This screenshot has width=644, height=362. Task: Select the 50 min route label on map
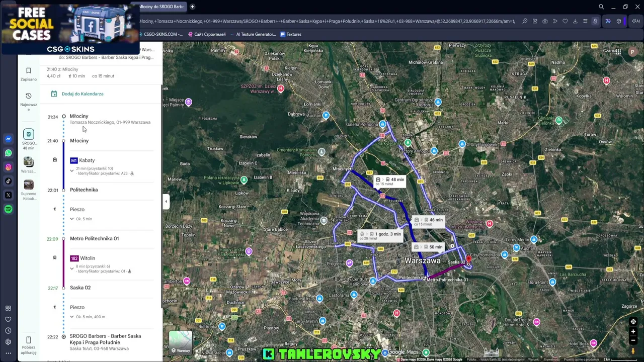tap(429, 247)
